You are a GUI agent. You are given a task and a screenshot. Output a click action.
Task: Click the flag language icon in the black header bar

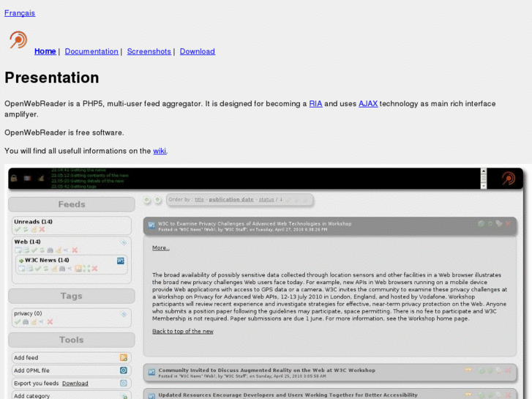(x=28, y=178)
